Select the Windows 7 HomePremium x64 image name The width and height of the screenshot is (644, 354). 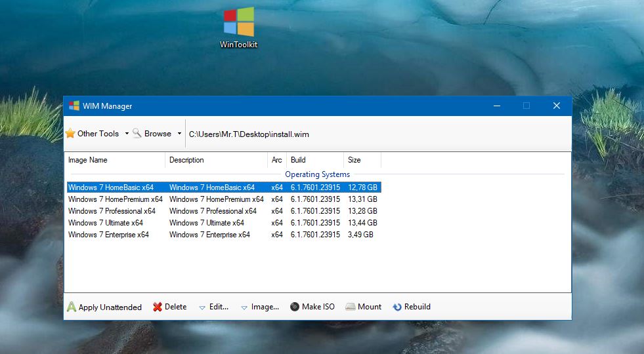pos(116,199)
